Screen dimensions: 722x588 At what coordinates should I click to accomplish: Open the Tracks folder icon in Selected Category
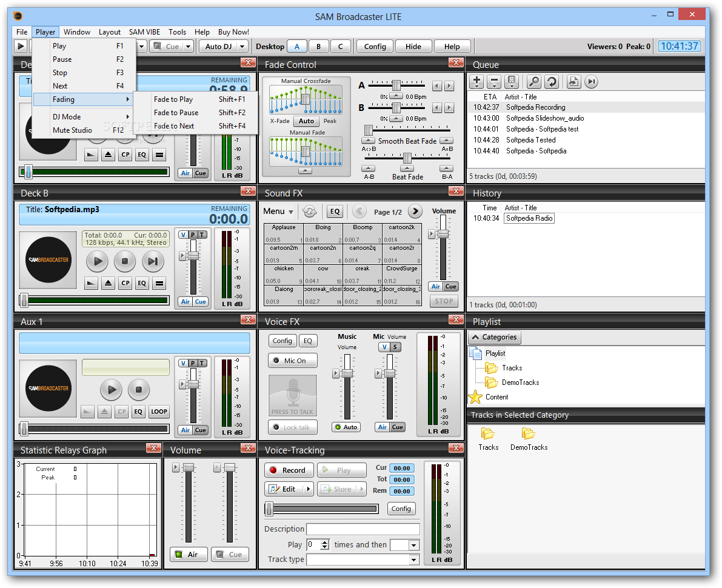point(488,434)
